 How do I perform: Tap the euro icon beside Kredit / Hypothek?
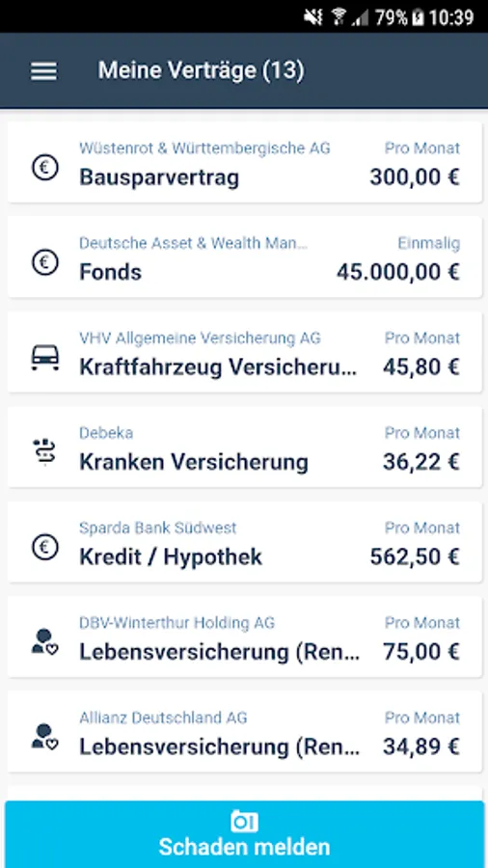44,547
